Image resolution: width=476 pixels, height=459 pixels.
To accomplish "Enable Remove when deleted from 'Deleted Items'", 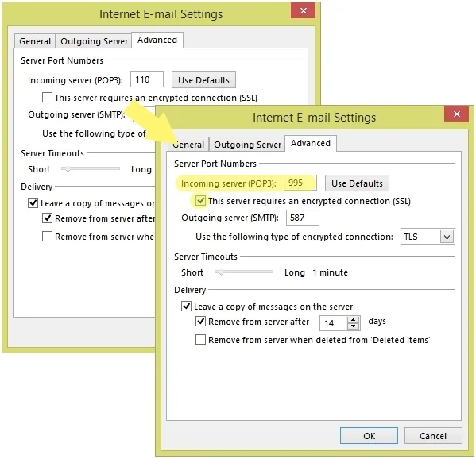I will pos(200,339).
